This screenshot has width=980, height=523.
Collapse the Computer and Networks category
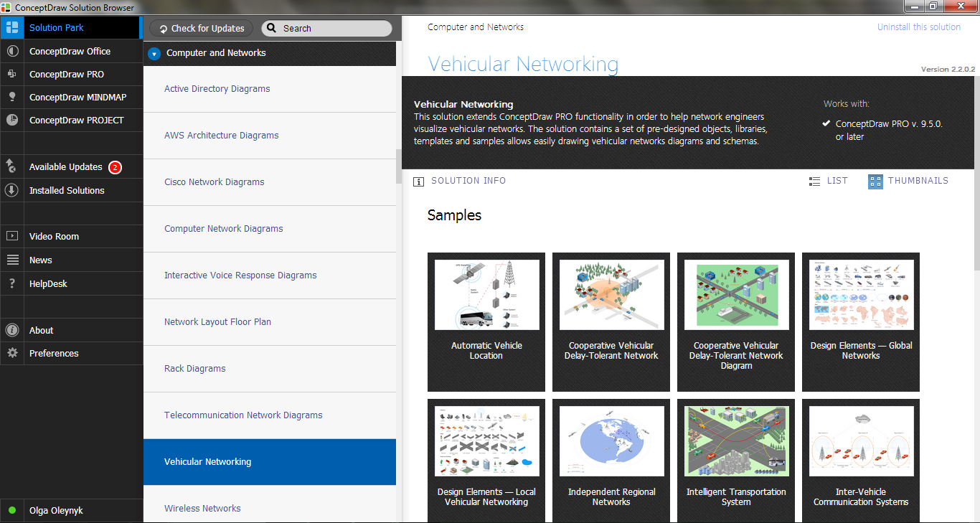(154, 53)
